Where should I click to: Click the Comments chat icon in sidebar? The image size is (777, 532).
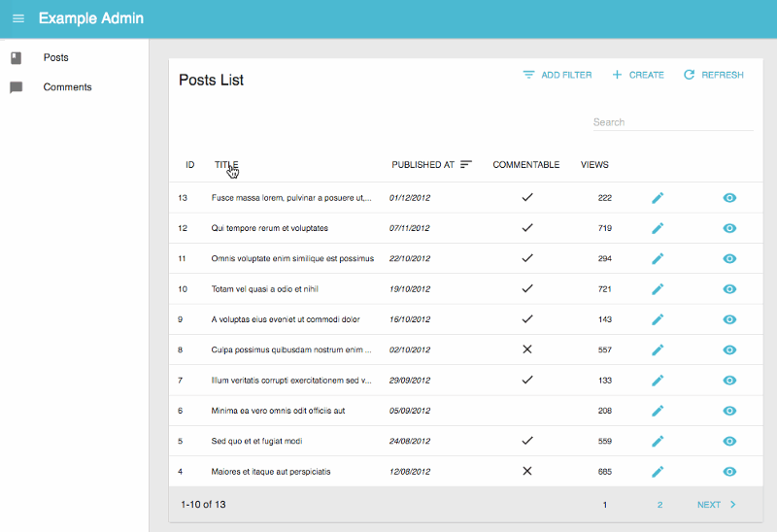16,87
